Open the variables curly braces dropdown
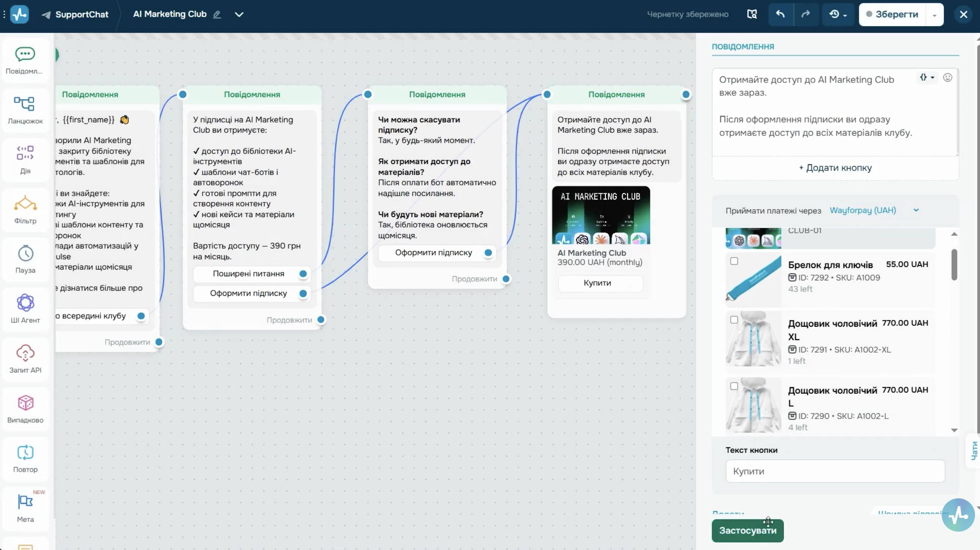The width and height of the screenshot is (980, 550). coord(927,77)
